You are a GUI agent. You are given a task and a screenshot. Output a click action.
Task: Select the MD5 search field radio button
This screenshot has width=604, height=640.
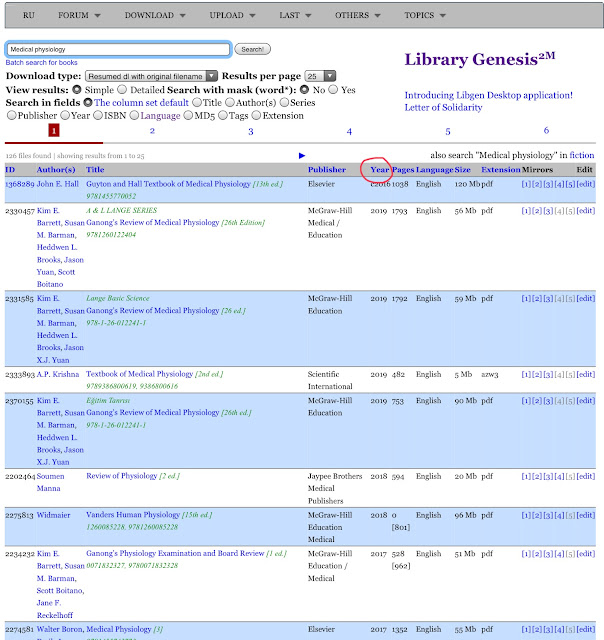click(x=188, y=115)
